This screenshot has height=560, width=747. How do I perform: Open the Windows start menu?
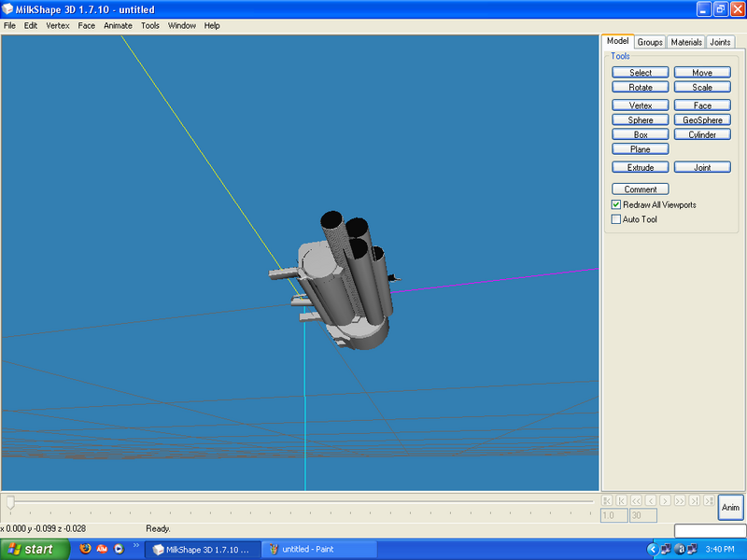click(x=35, y=549)
